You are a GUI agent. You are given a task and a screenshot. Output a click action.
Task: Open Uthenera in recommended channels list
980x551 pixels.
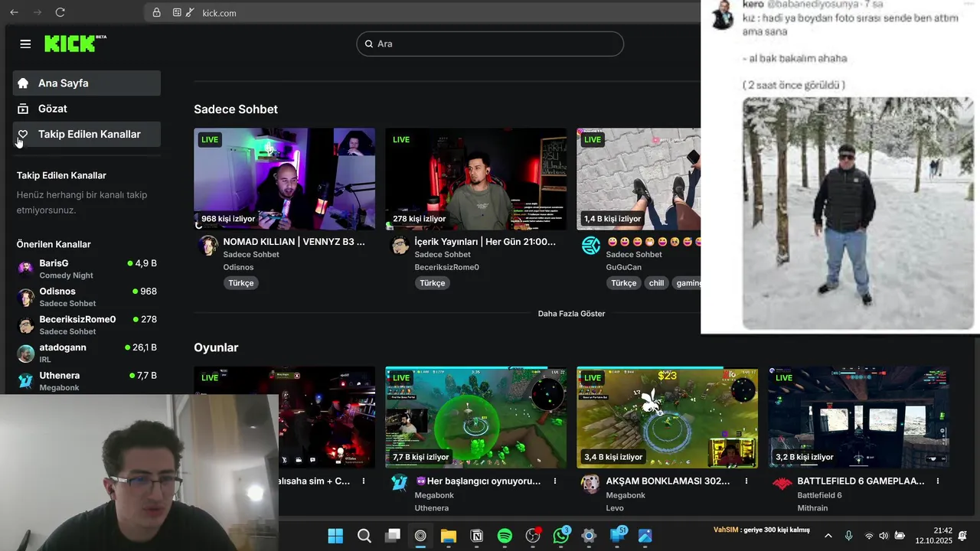[x=87, y=381]
